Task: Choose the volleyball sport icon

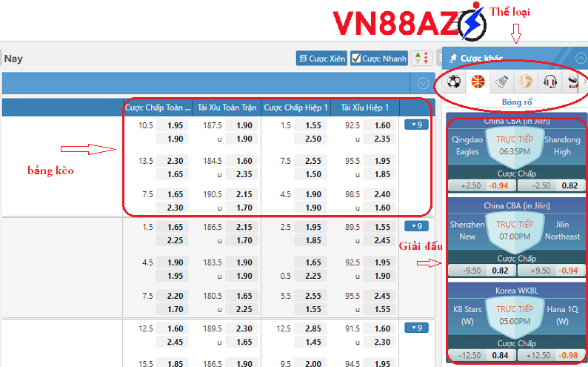Action: (526, 82)
